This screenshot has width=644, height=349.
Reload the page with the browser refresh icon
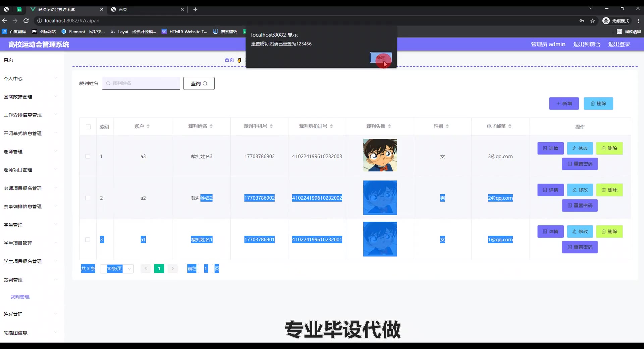26,21
